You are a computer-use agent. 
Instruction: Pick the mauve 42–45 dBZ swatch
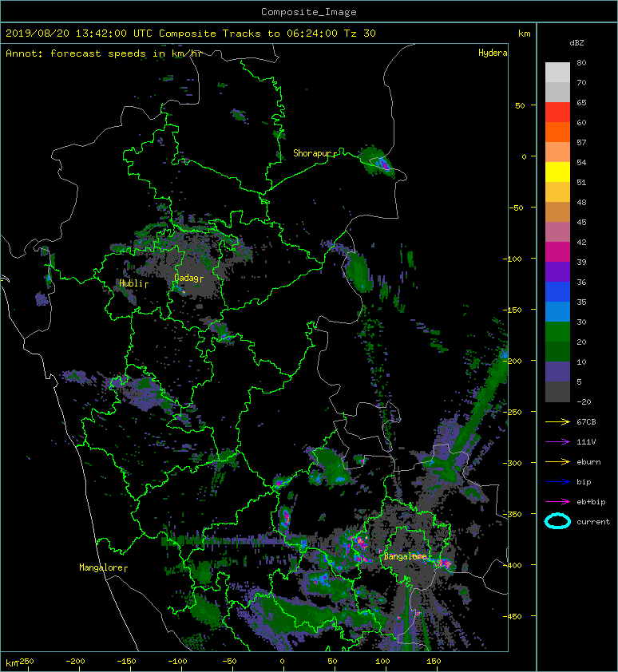(x=557, y=232)
